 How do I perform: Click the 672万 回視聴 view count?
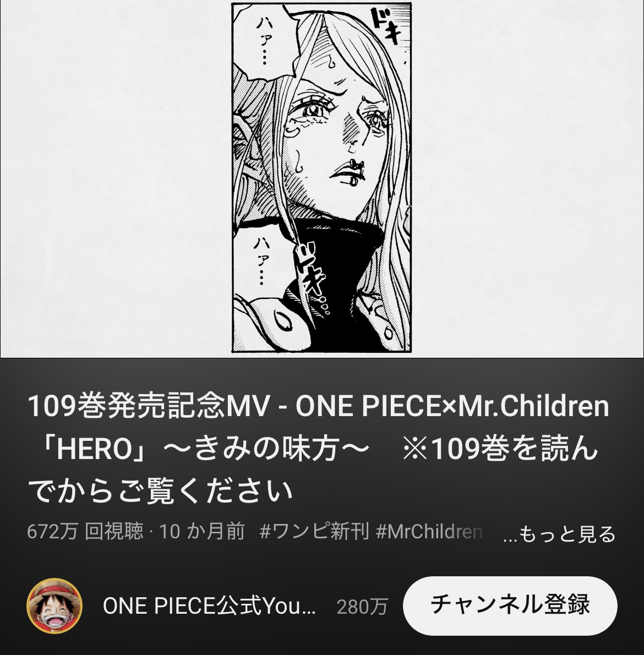[85, 532]
